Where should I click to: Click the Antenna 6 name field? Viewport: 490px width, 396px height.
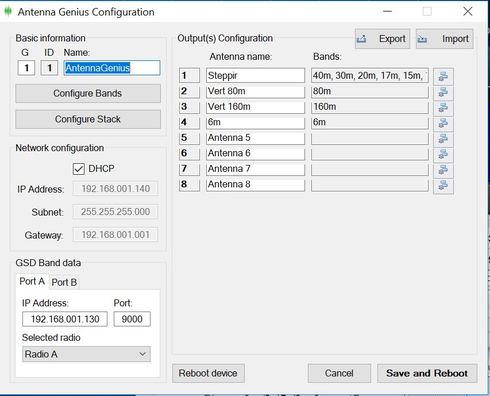[x=255, y=153]
